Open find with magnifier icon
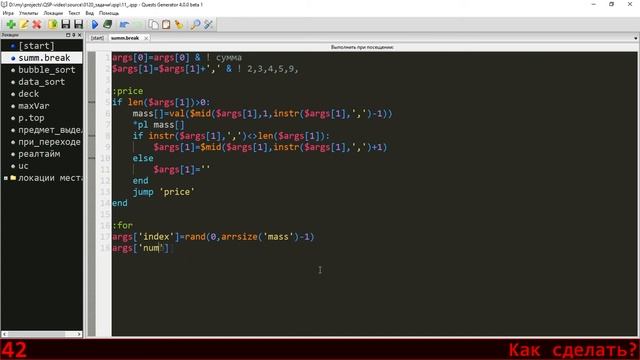 [196, 24]
